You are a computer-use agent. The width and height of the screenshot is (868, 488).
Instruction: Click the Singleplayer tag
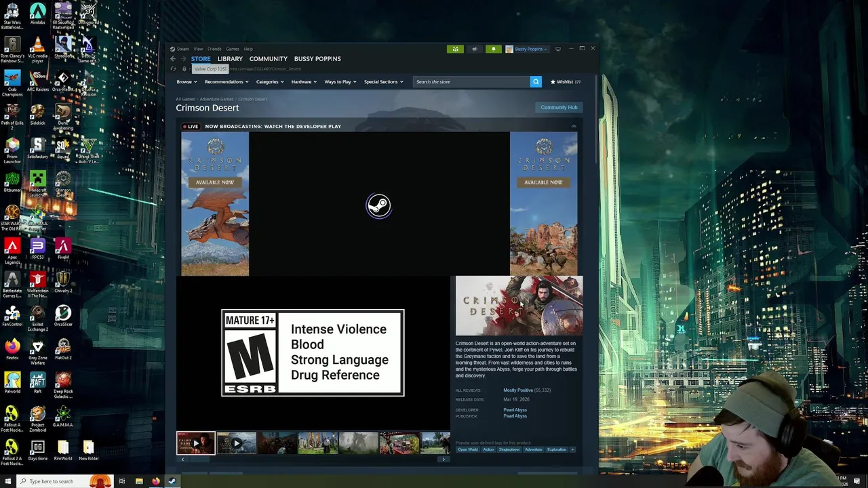click(509, 449)
